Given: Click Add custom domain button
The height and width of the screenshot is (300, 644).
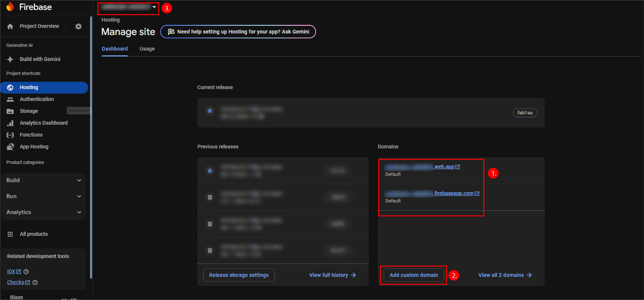Looking at the screenshot, I should pos(413,275).
